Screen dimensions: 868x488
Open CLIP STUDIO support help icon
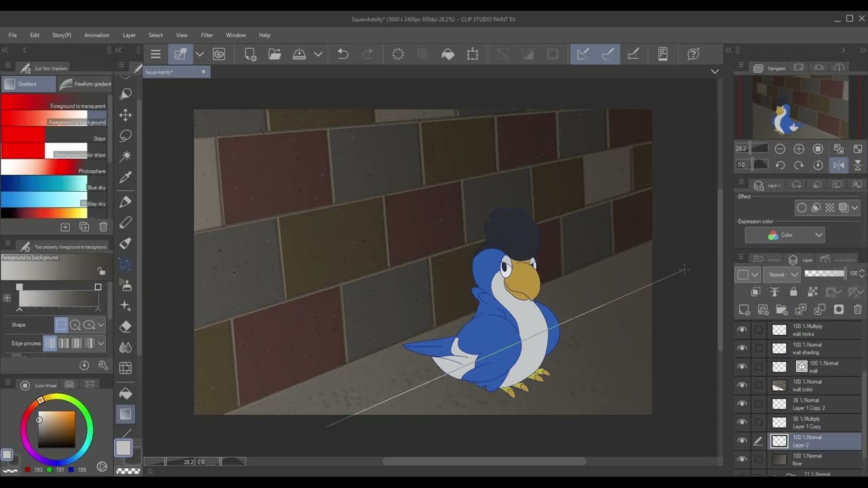693,54
